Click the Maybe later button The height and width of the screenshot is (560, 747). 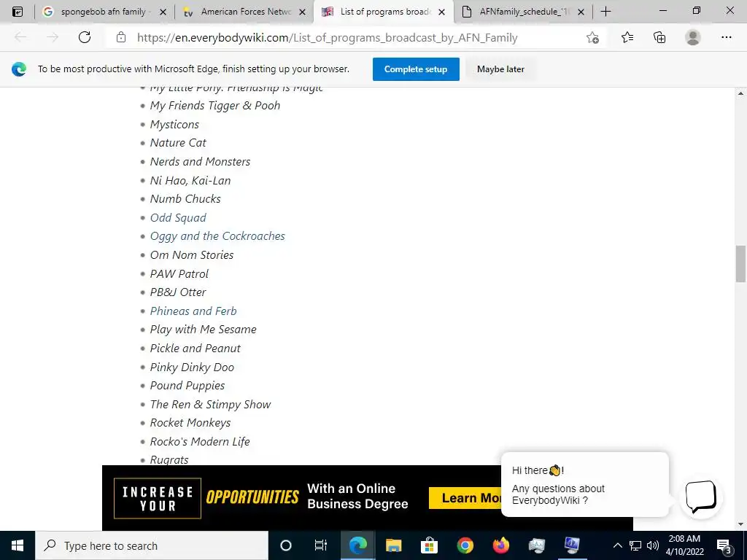[500, 69]
